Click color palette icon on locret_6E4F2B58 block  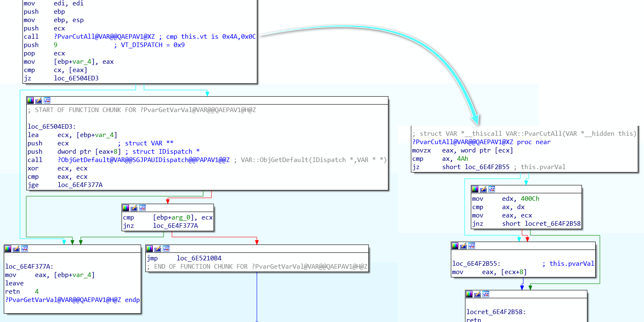click(x=469, y=294)
